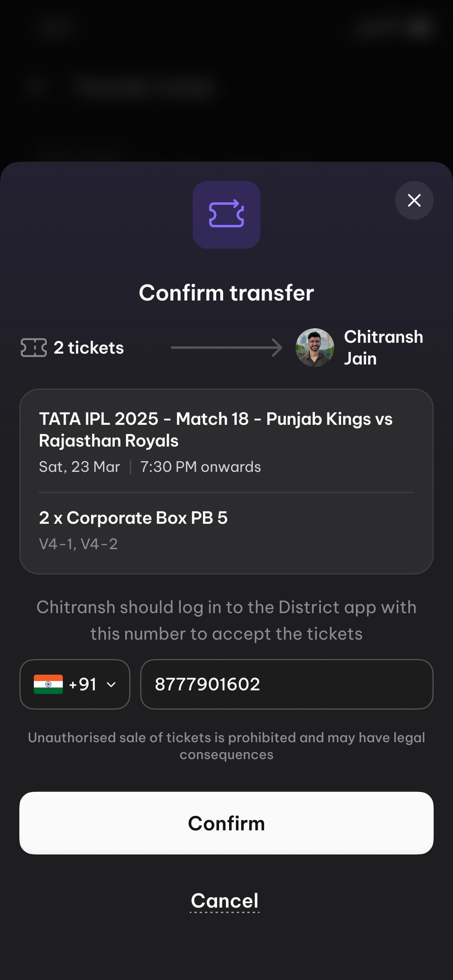Open Chitransh Jain's profile photo
453x980 pixels.
point(315,348)
